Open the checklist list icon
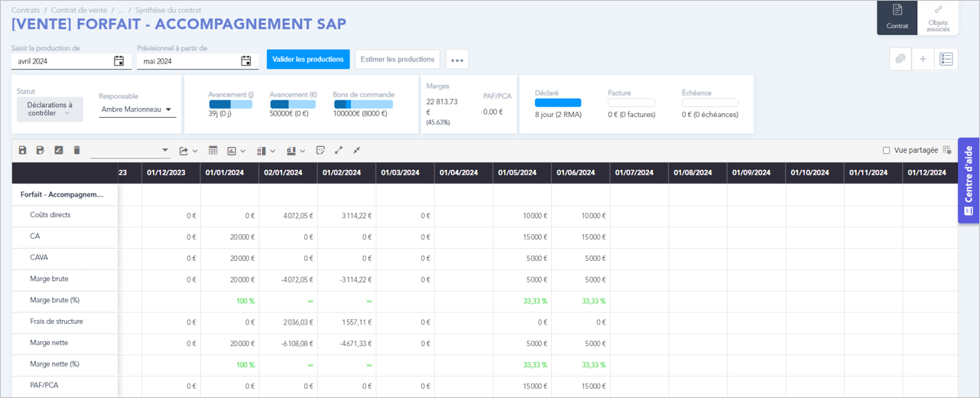This screenshot has height=398, width=980. 946,59
